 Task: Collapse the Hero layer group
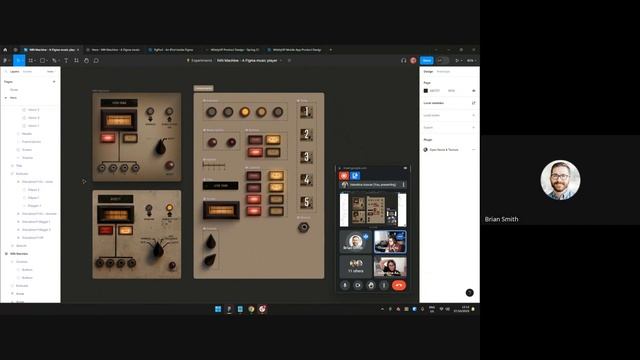pyautogui.click(x=6, y=98)
